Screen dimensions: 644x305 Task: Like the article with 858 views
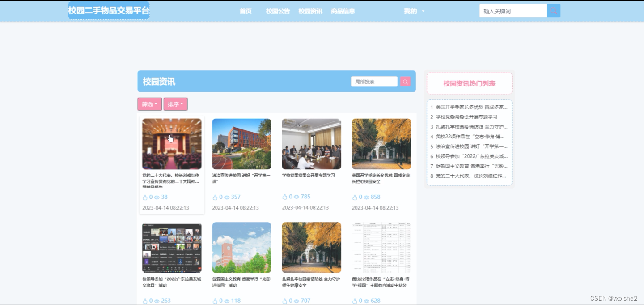pyautogui.click(x=355, y=197)
